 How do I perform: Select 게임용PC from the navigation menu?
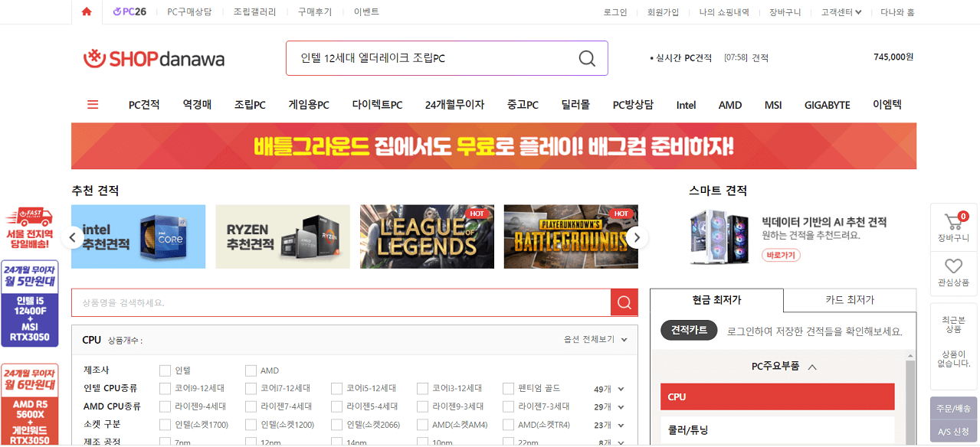307,104
